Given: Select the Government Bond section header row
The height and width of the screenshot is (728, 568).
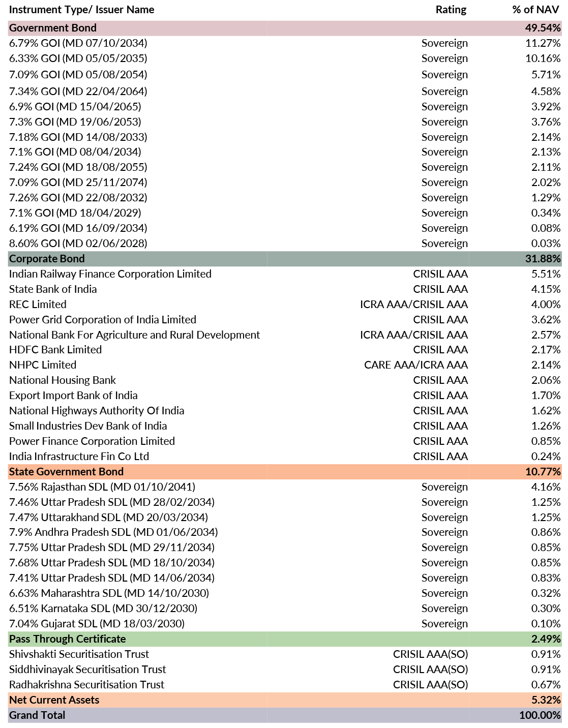Looking at the screenshot, I should coord(53,28).
